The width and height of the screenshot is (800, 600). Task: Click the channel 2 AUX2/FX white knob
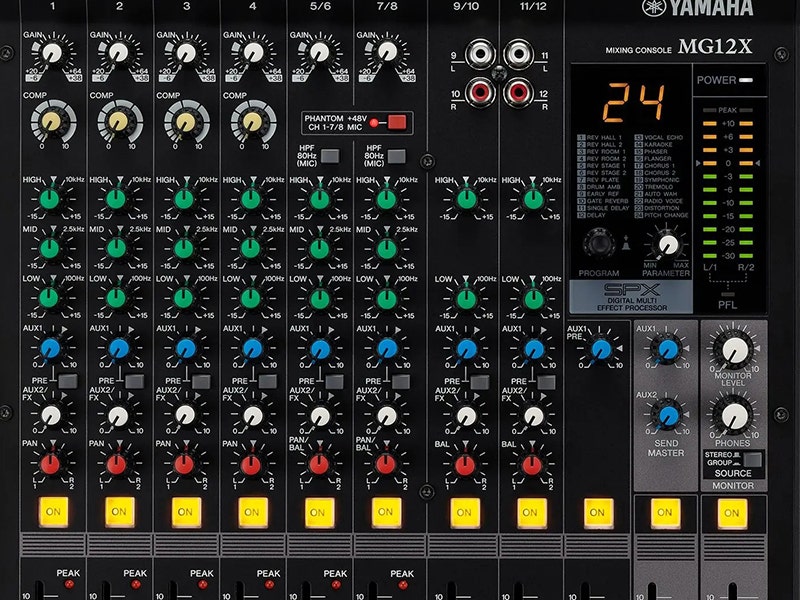point(118,416)
